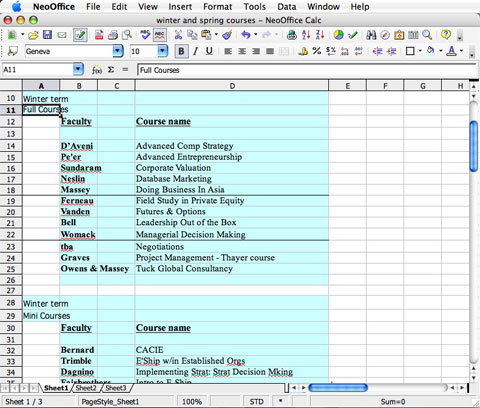Open the File menu

(93, 7)
